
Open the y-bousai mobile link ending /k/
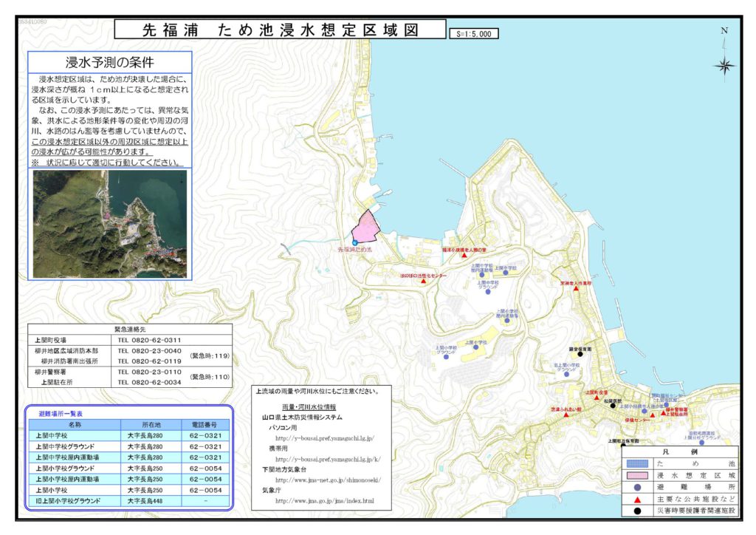[x=328, y=460]
